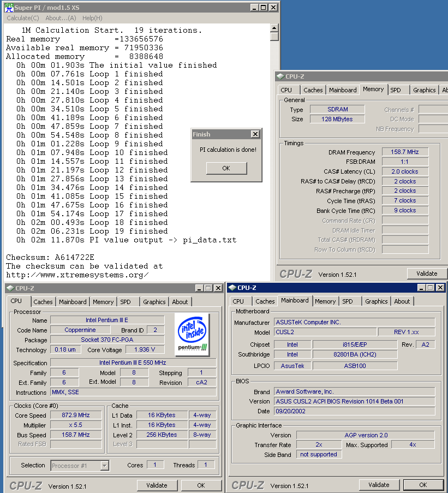Maximize the Super PI window
This screenshot has height=493, width=448.
[x=264, y=8]
